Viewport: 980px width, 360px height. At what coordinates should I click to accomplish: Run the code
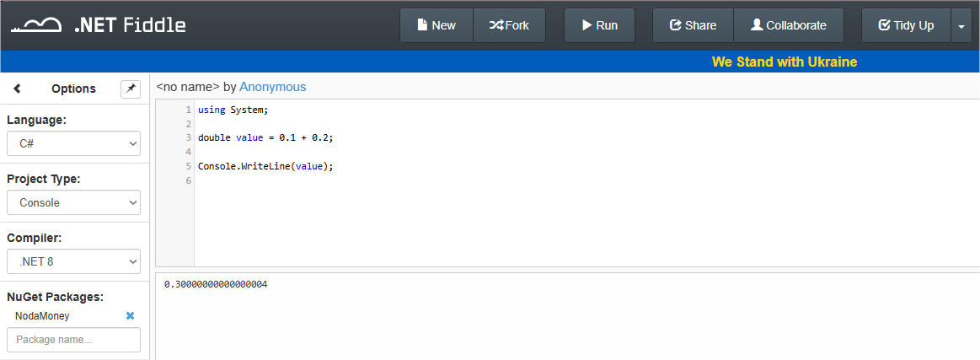pos(599,25)
